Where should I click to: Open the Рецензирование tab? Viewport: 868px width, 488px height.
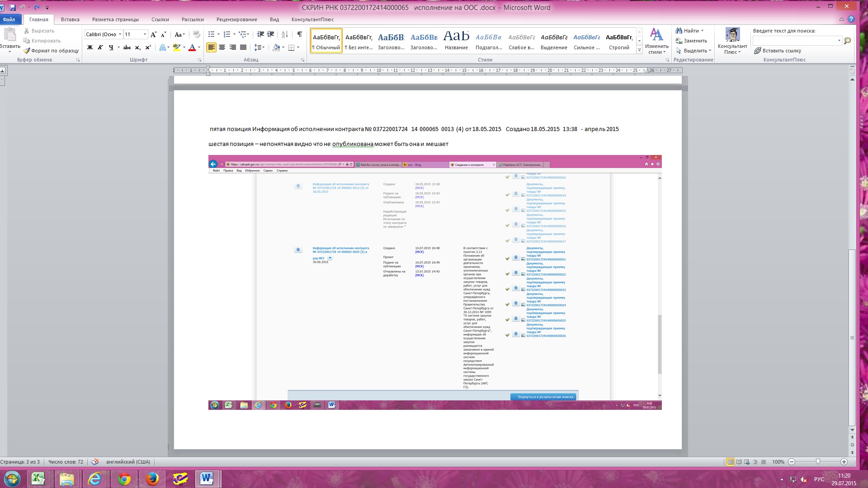(x=236, y=19)
